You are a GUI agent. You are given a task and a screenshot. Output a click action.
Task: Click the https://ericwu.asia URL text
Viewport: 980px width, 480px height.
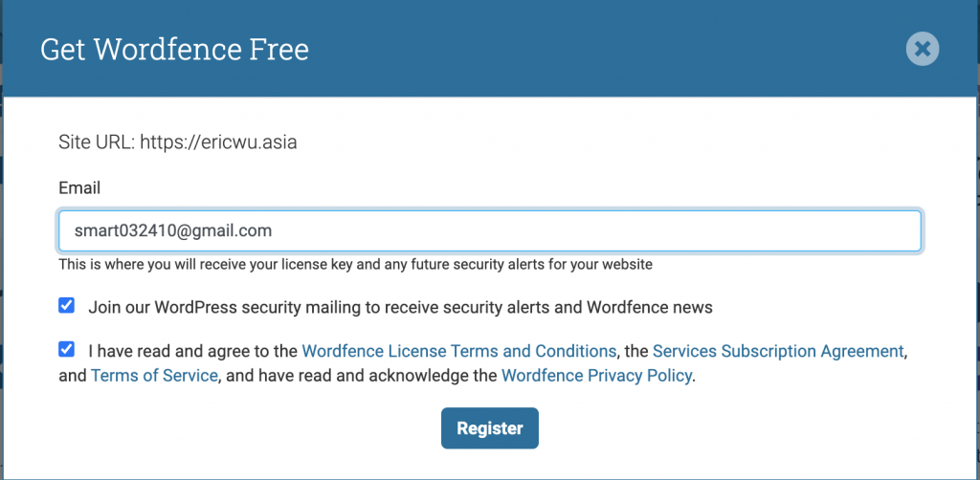tap(218, 142)
